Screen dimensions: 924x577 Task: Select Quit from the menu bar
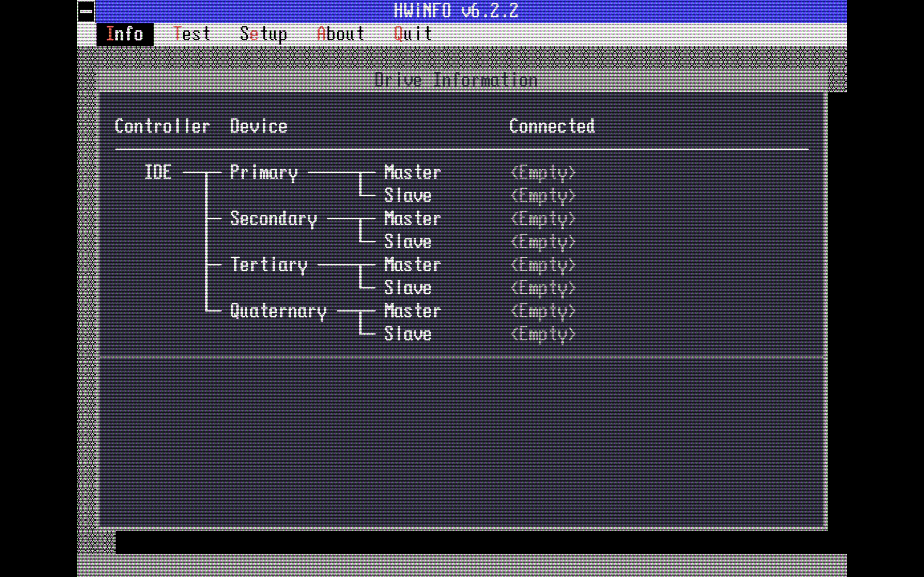[x=412, y=34]
